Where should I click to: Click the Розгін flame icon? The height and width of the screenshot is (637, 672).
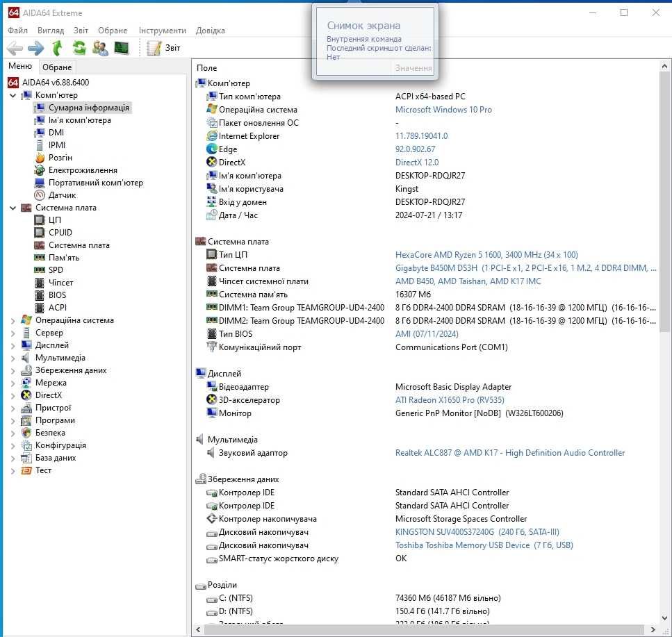[40, 158]
